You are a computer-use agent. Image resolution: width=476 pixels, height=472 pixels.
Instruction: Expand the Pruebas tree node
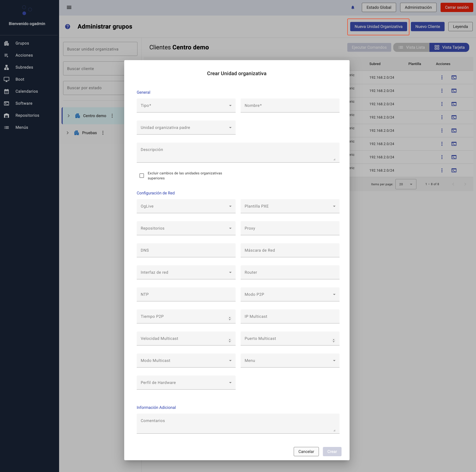pos(68,133)
